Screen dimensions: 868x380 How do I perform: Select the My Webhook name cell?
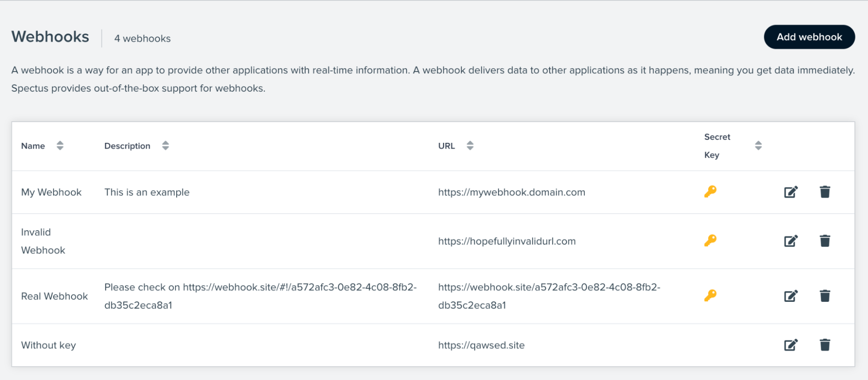(51, 192)
